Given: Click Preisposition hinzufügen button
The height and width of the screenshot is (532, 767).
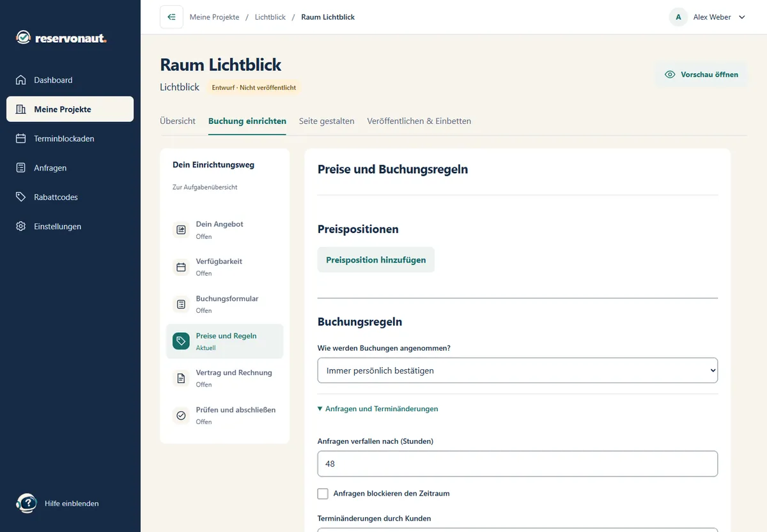Looking at the screenshot, I should click(376, 260).
